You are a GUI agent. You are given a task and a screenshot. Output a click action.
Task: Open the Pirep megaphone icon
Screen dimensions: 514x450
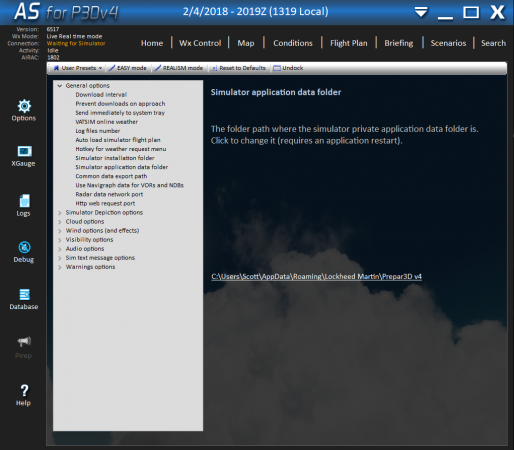tap(24, 341)
